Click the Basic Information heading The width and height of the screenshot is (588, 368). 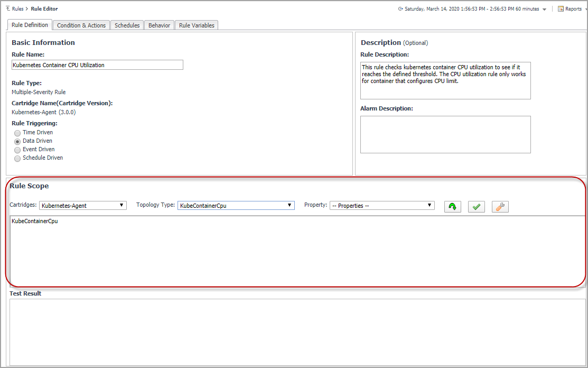[x=43, y=42]
